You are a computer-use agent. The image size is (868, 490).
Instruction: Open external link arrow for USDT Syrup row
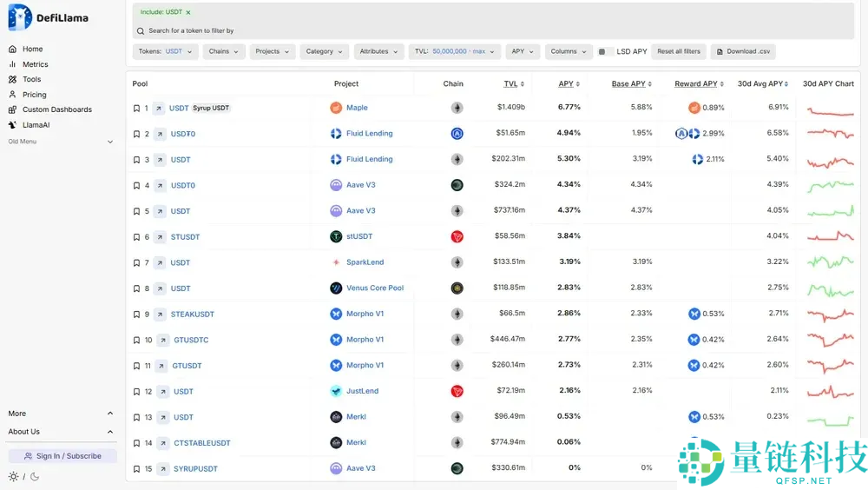(159, 108)
